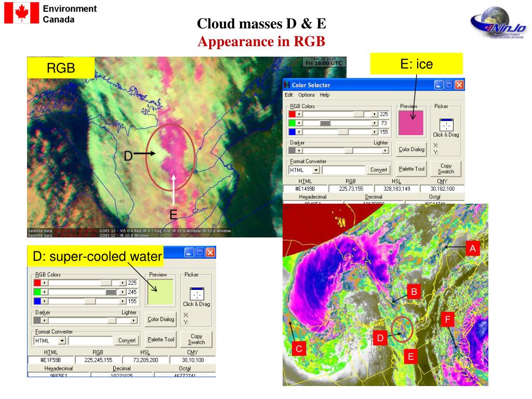This screenshot has width=532, height=399.
Task: Click the enhanced infrared satellite image
Action: click(x=385, y=295)
